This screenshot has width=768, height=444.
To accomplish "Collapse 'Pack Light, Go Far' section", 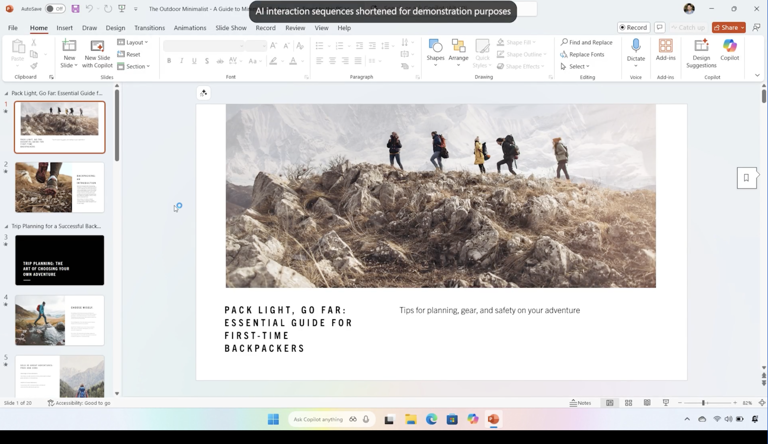I will [x=6, y=93].
